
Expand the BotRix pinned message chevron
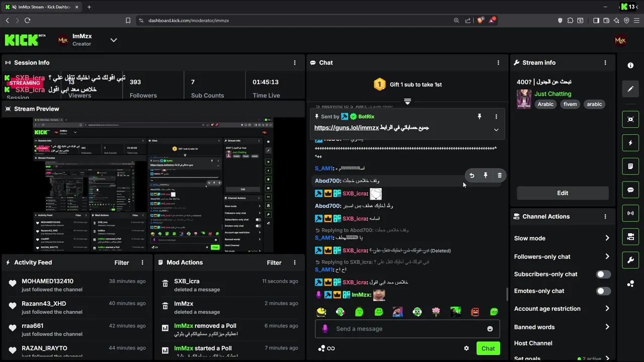[x=496, y=130]
